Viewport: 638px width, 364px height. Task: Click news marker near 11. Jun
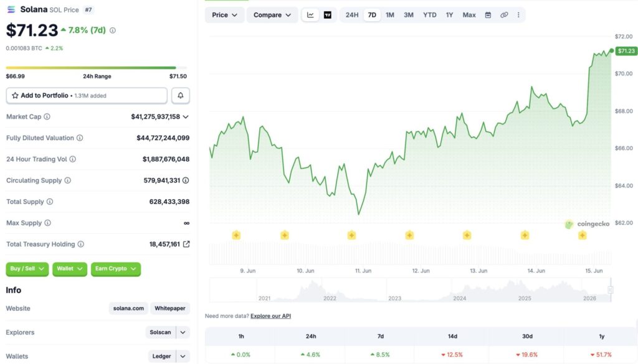click(x=351, y=235)
